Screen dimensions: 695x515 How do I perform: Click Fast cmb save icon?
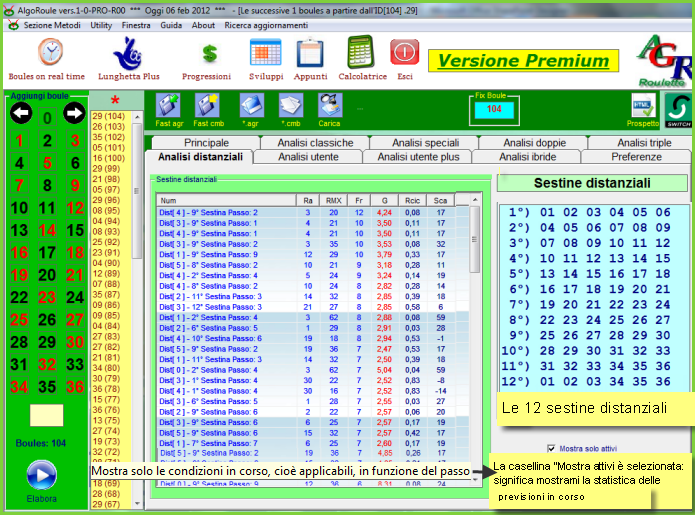[x=207, y=105]
